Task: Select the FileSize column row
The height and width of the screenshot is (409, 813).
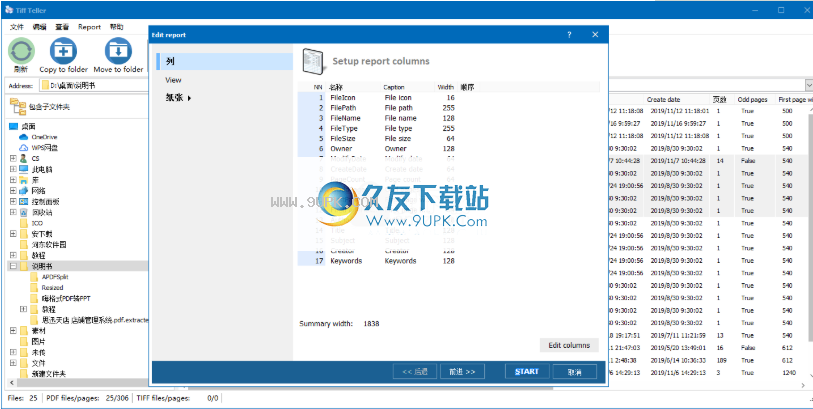Action: 377,138
